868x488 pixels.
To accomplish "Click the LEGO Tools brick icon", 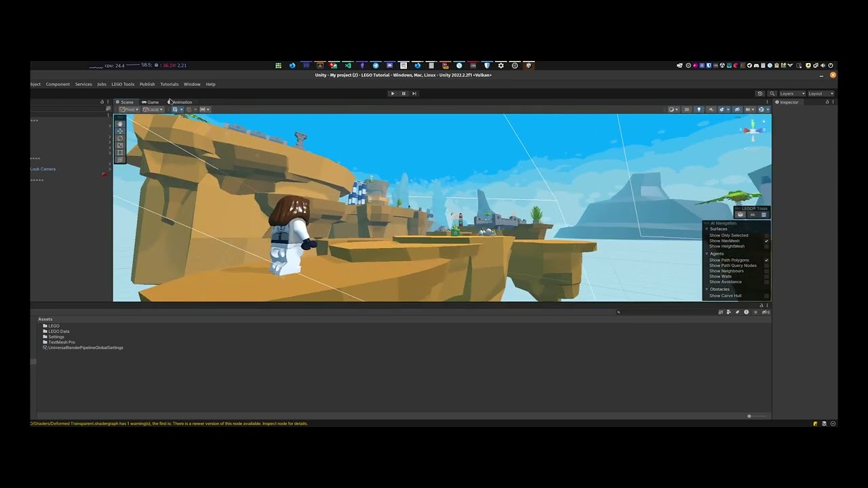I will coord(741,215).
